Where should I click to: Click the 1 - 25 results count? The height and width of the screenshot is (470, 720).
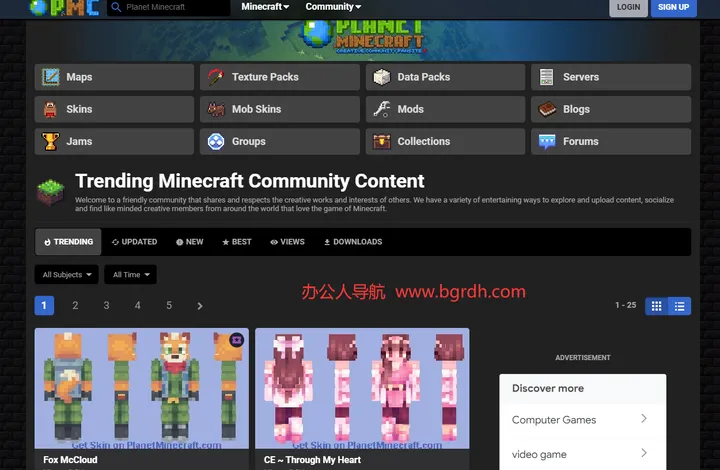pos(625,305)
